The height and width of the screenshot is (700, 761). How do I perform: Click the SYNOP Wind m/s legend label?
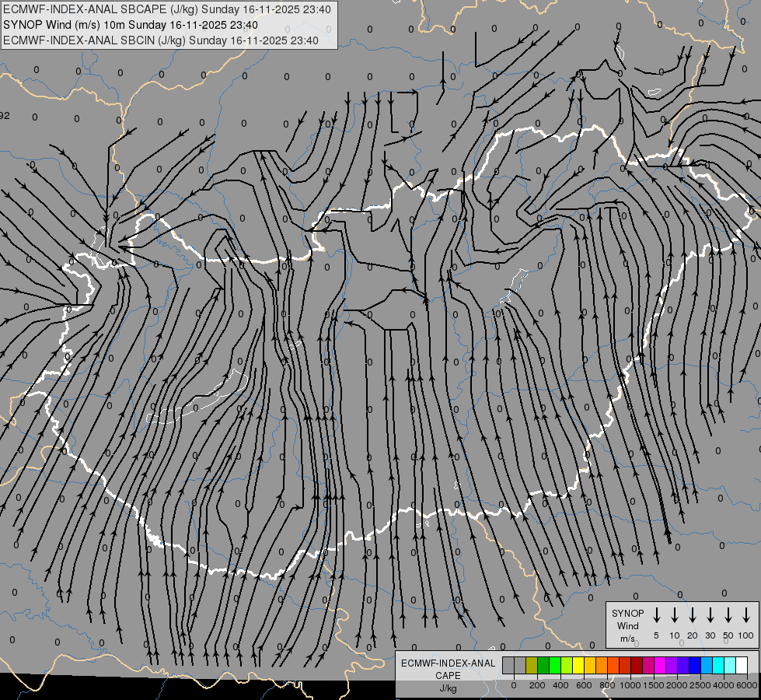(627, 625)
